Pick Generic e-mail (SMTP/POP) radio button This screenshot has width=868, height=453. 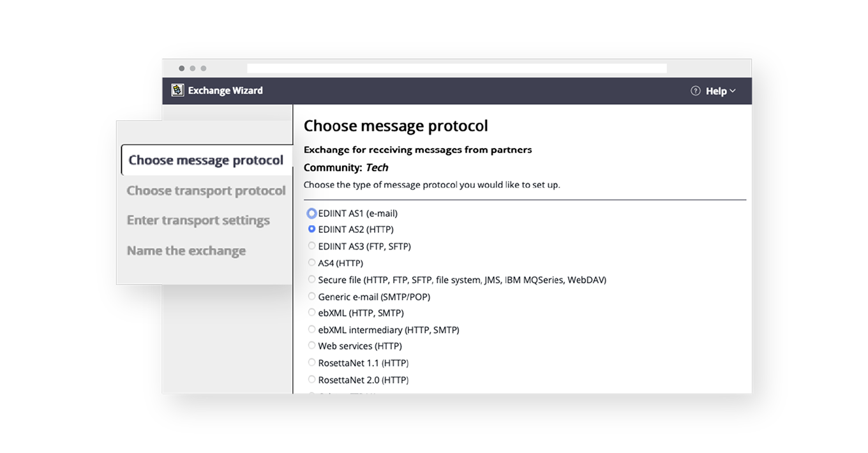point(311,296)
